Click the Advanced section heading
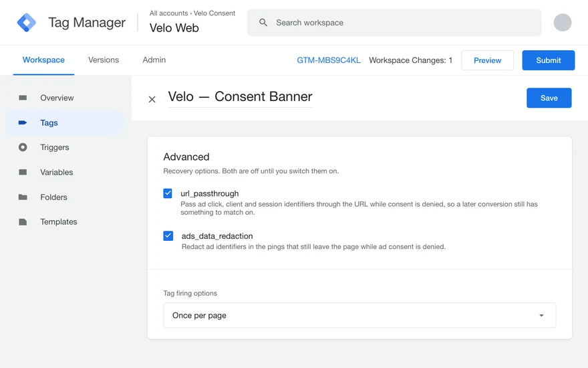This screenshot has width=588, height=368. (186, 157)
